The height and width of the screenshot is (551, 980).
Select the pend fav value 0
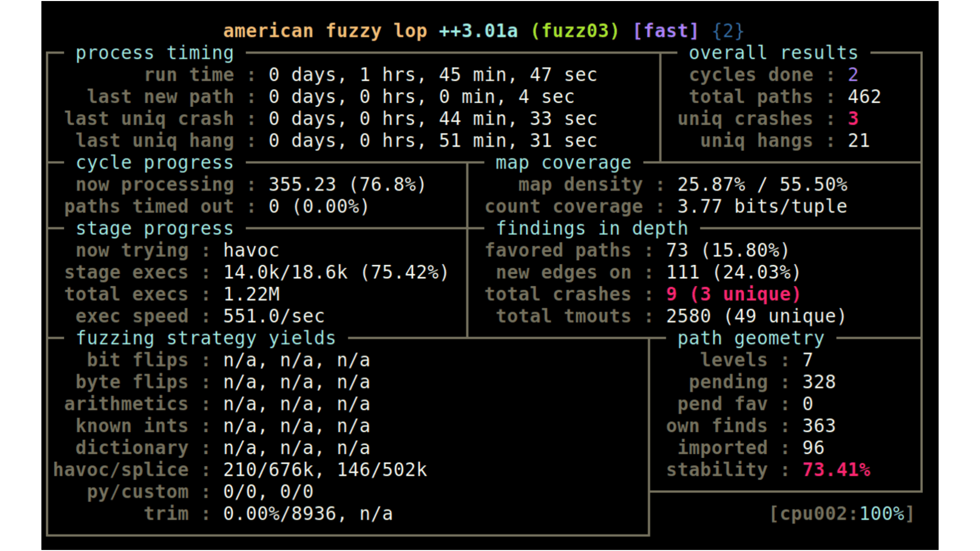[807, 404]
